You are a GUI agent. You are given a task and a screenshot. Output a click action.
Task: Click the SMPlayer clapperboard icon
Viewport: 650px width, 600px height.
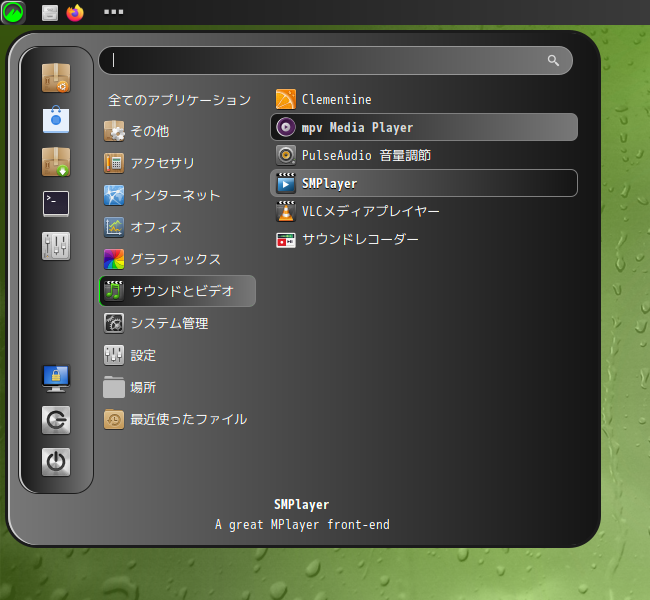point(286,183)
